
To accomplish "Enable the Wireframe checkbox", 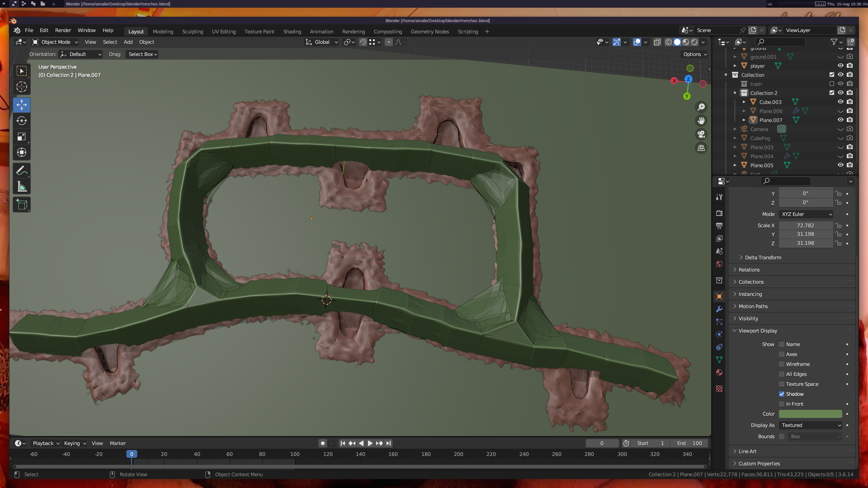I will (x=782, y=364).
